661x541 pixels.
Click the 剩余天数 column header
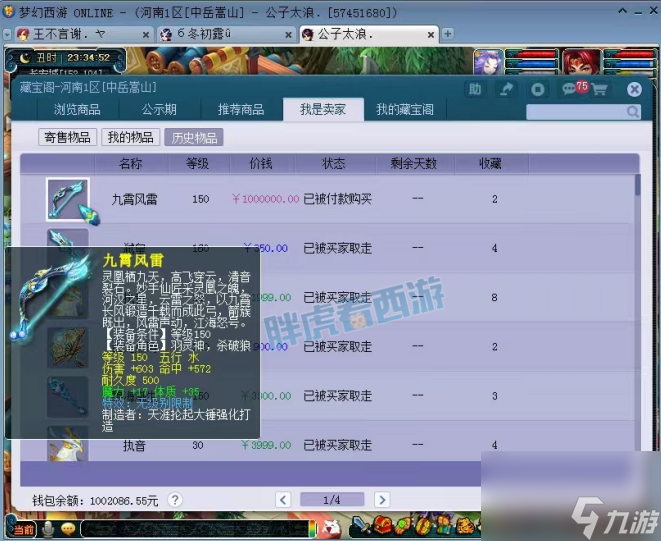tap(414, 164)
